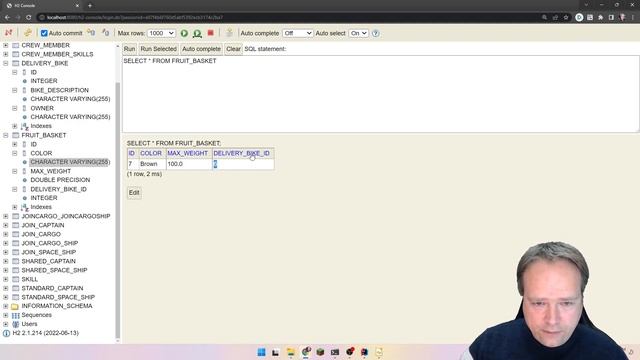Expand Indexes under FRUIT_BASKET
This screenshot has width=640, height=360.
(15, 207)
